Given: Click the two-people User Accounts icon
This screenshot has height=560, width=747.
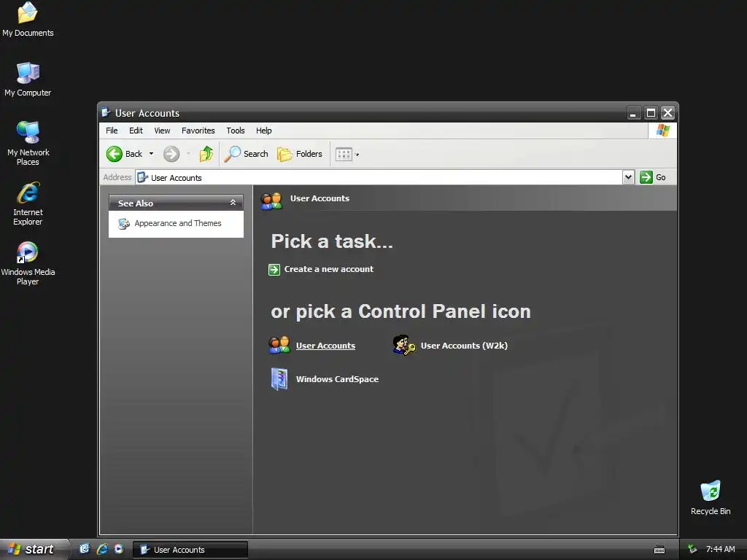Looking at the screenshot, I should (x=279, y=345).
